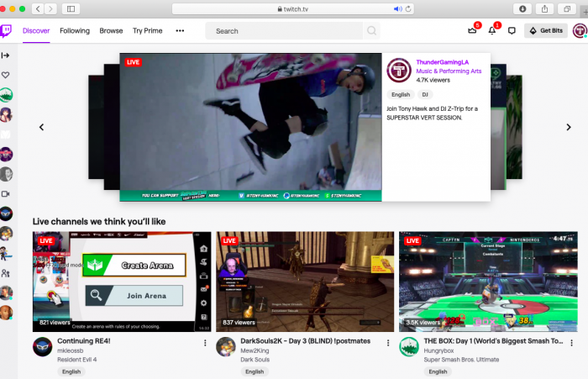Open the three-dot more navigation menu
The height and width of the screenshot is (379, 588).
[180, 31]
